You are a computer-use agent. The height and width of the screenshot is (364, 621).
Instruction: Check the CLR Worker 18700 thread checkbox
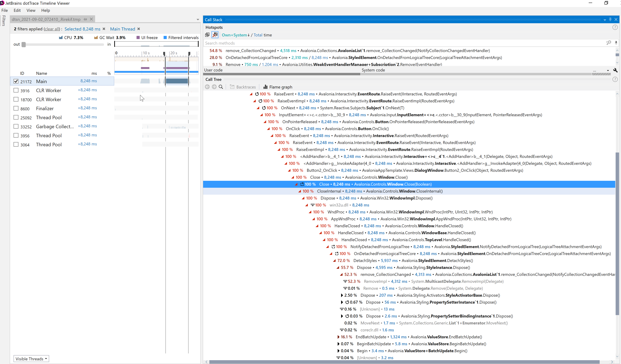tap(16, 99)
